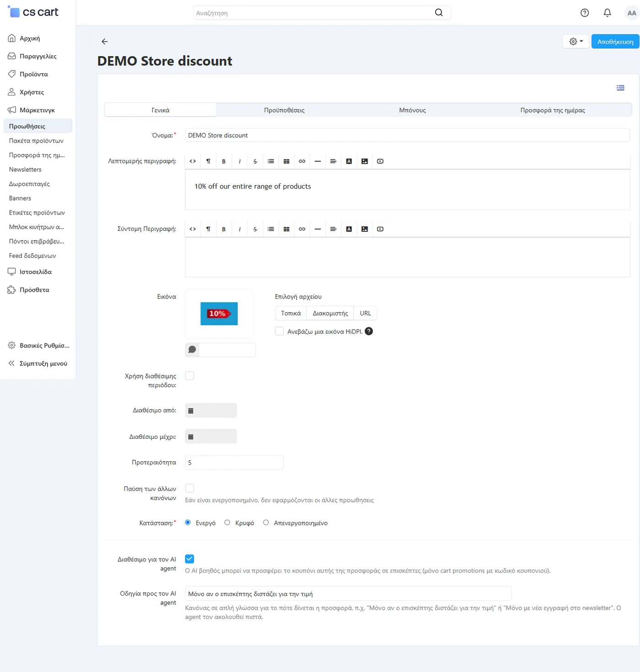The width and height of the screenshot is (640, 672).
Task: Choose the 'Τοπικά' file upload button
Action: pyautogui.click(x=291, y=313)
